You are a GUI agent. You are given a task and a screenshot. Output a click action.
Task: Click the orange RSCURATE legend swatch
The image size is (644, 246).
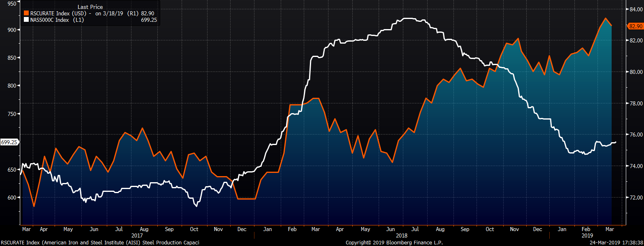tap(26, 14)
